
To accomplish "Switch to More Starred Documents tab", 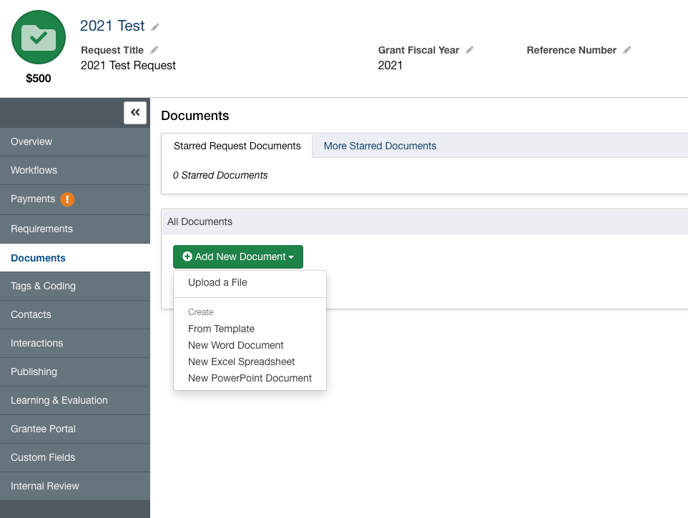I will click(x=380, y=146).
